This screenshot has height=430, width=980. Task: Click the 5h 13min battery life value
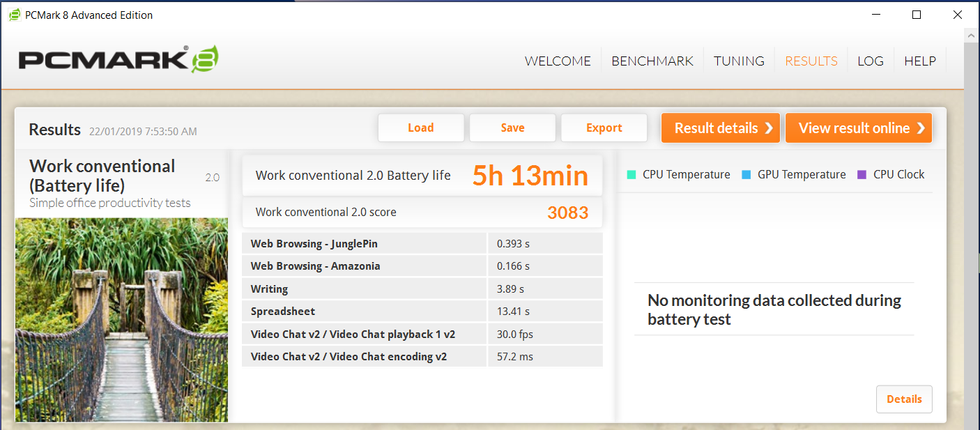click(530, 176)
